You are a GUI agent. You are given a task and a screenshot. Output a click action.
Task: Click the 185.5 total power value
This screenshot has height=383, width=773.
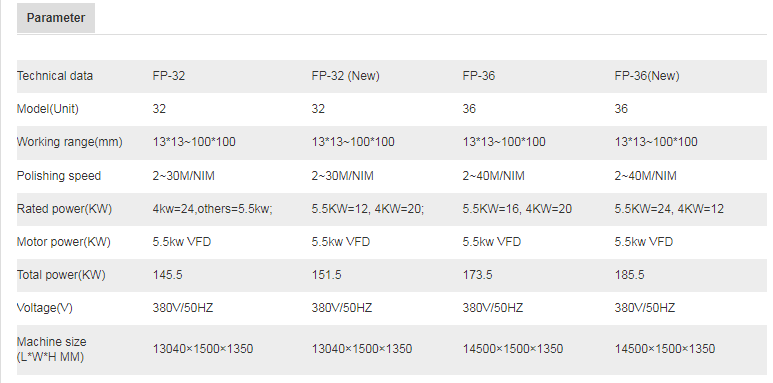pos(629,275)
